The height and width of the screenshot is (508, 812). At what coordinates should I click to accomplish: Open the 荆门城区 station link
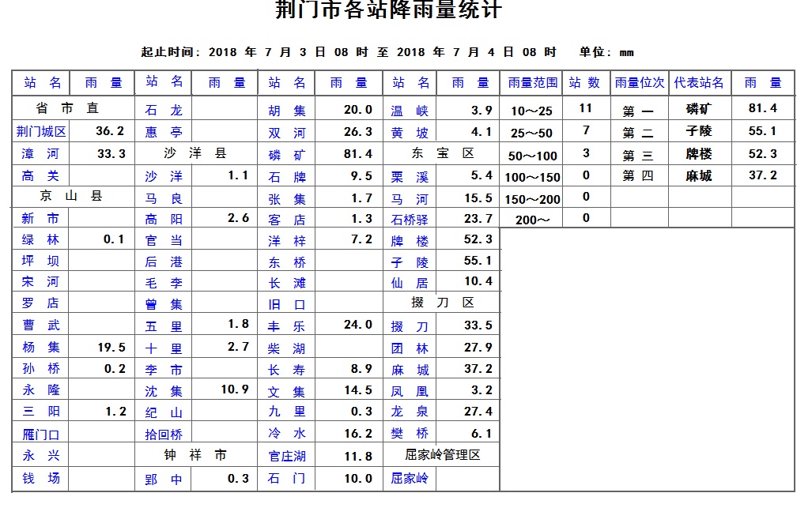[41, 132]
